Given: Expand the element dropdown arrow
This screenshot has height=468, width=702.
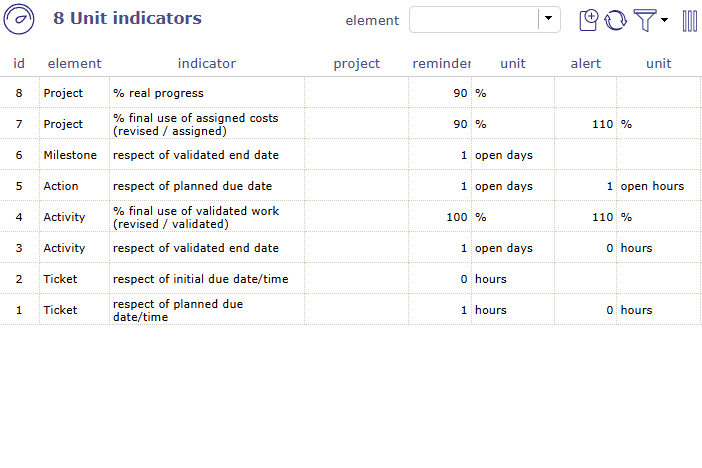Looking at the screenshot, I should [548, 20].
